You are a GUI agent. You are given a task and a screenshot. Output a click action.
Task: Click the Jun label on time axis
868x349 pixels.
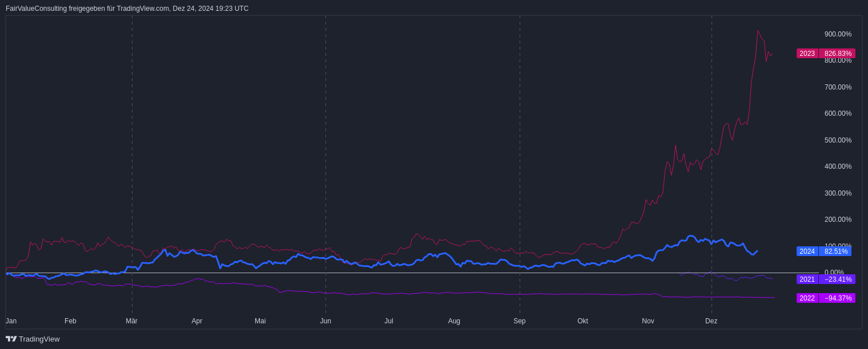(x=325, y=321)
